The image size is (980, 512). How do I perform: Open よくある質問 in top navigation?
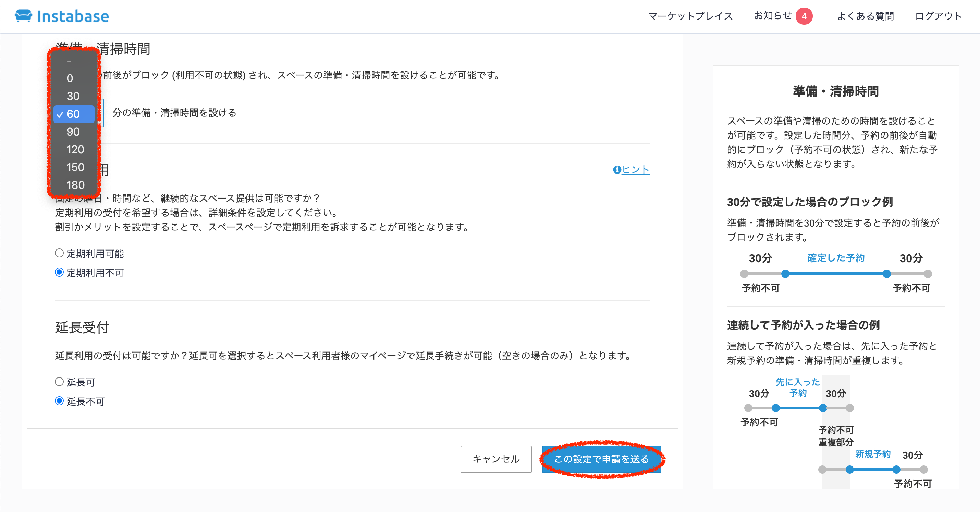click(865, 16)
